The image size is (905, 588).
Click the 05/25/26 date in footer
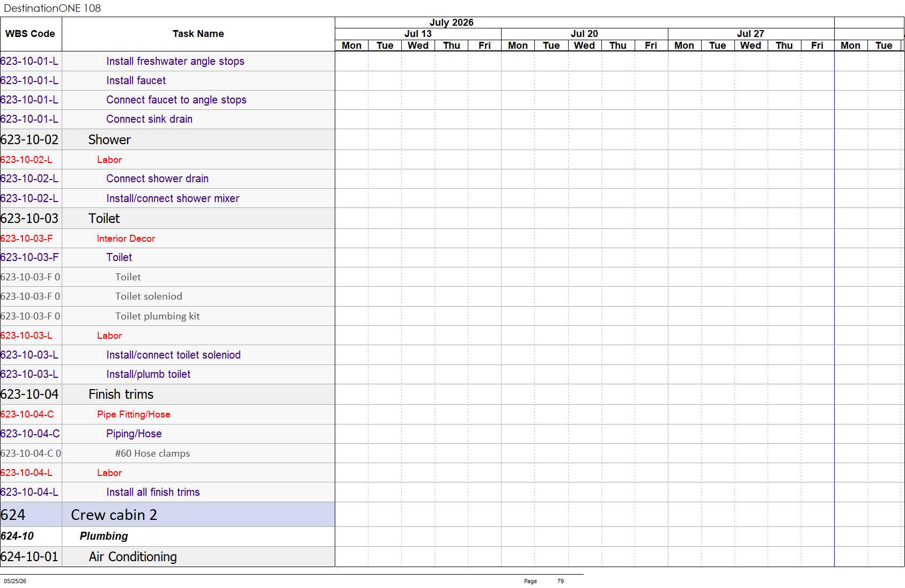[15, 581]
